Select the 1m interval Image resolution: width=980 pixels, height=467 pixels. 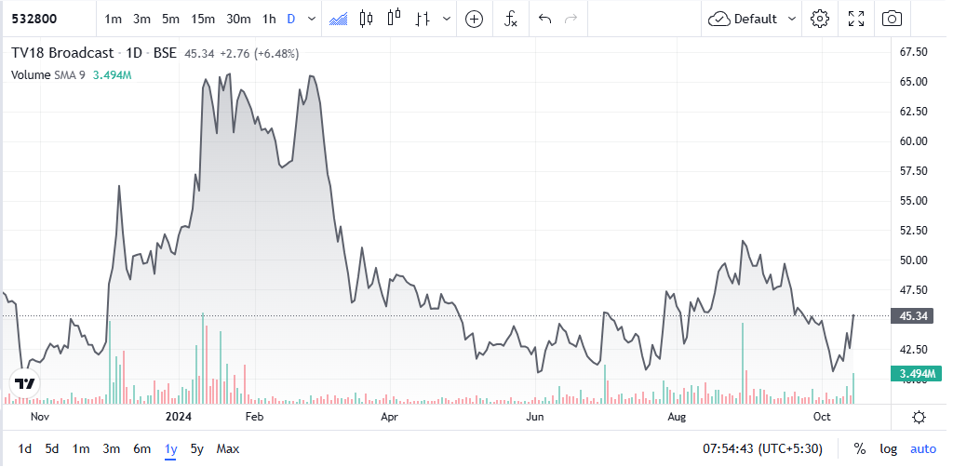tap(114, 19)
